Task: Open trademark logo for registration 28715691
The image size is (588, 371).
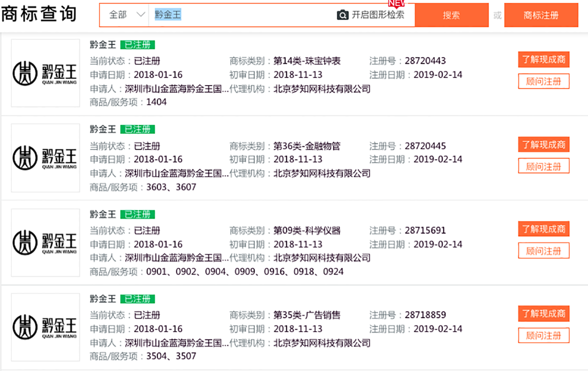Action: tap(46, 242)
